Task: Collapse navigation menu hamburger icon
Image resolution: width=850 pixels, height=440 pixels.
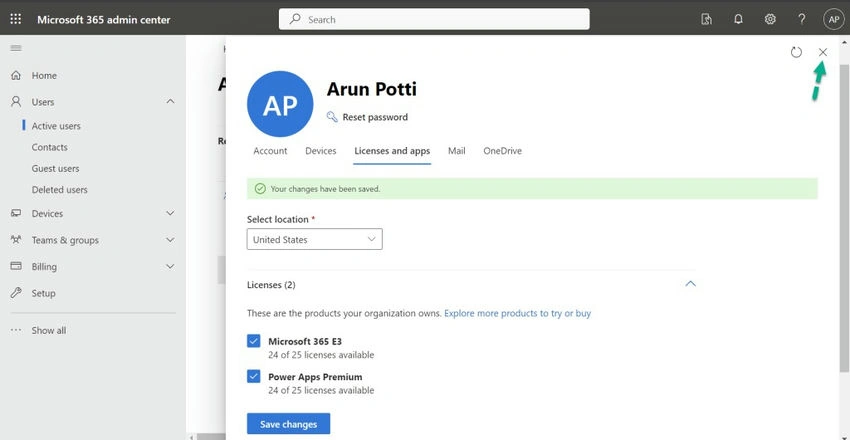Action: 16,48
